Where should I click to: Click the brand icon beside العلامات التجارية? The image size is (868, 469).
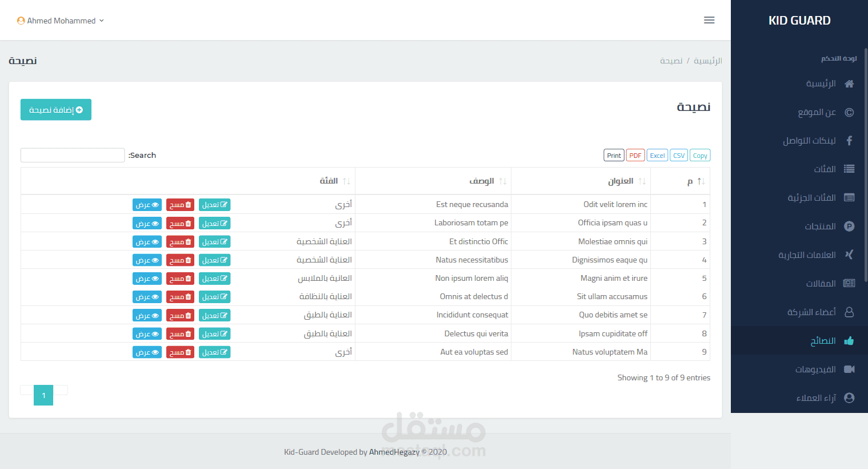pos(849,255)
